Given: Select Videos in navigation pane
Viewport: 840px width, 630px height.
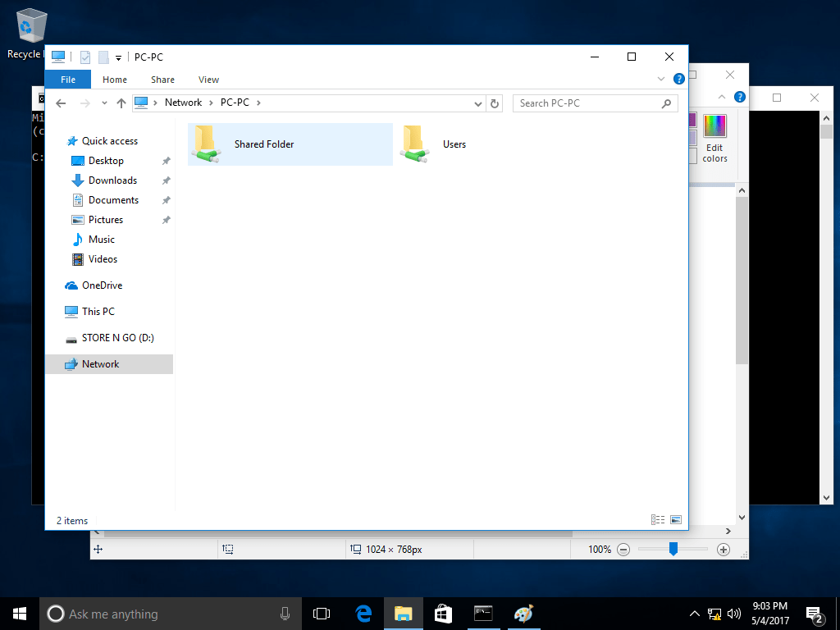Looking at the screenshot, I should [103, 259].
